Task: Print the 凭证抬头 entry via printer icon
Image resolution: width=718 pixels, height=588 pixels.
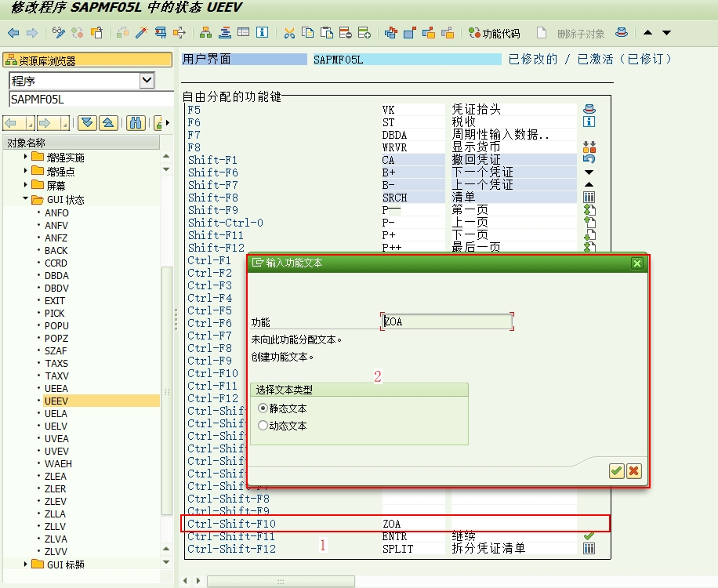Action: pos(589,109)
